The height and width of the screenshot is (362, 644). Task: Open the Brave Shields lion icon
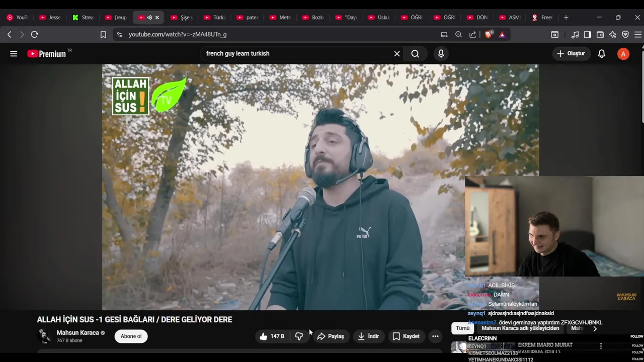(x=488, y=35)
